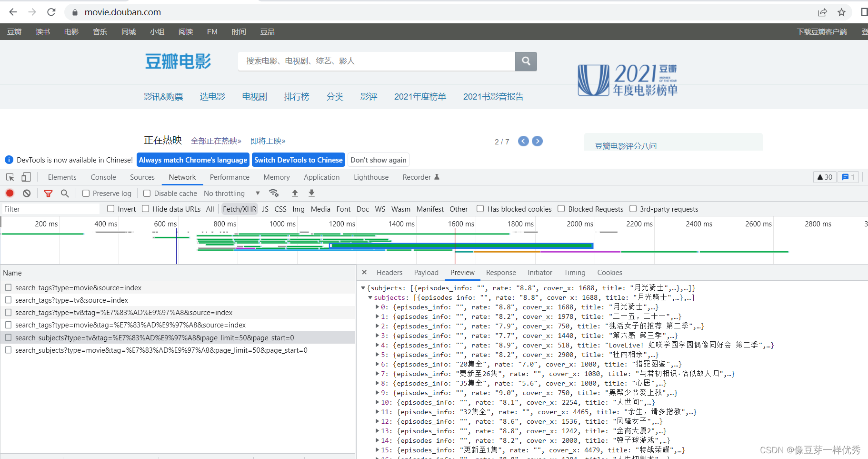868x459 pixels.
Task: Open the 2021年度榜单 link
Action: point(420,97)
